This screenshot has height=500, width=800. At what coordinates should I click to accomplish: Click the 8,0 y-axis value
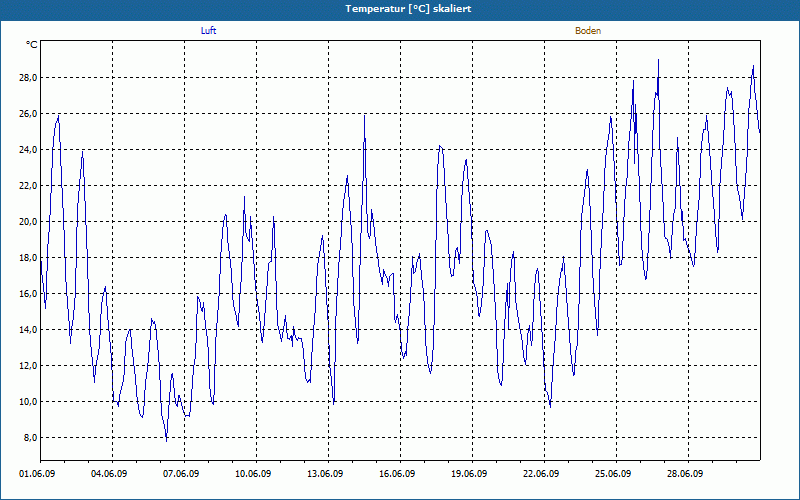point(30,438)
